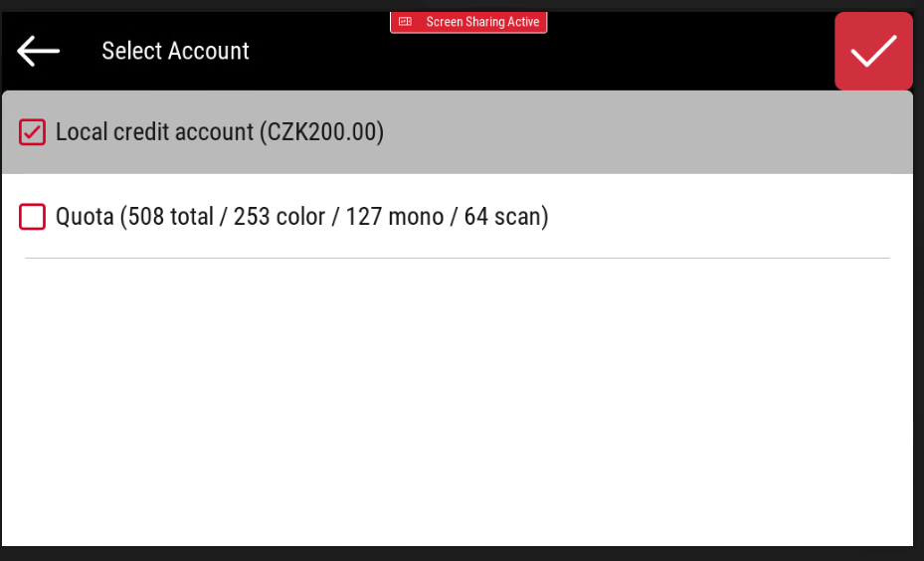Click the Screen Sharing Active indicator icon
924x561 pixels.
click(405, 22)
